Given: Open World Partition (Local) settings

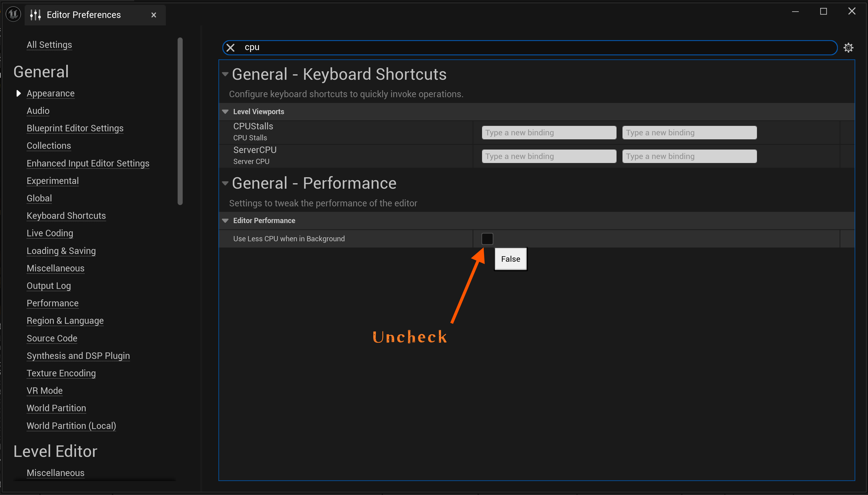Looking at the screenshot, I should pyautogui.click(x=71, y=426).
